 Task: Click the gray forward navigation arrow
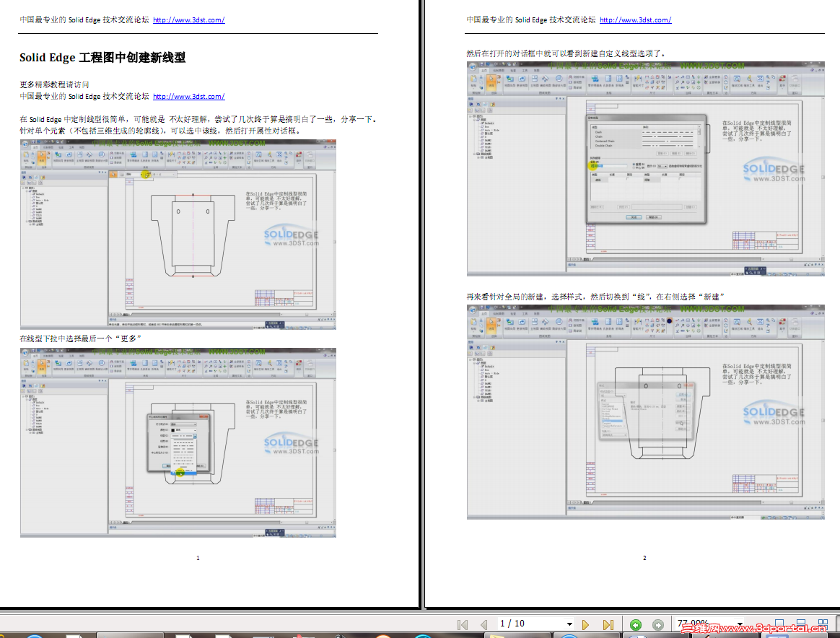coord(658,624)
